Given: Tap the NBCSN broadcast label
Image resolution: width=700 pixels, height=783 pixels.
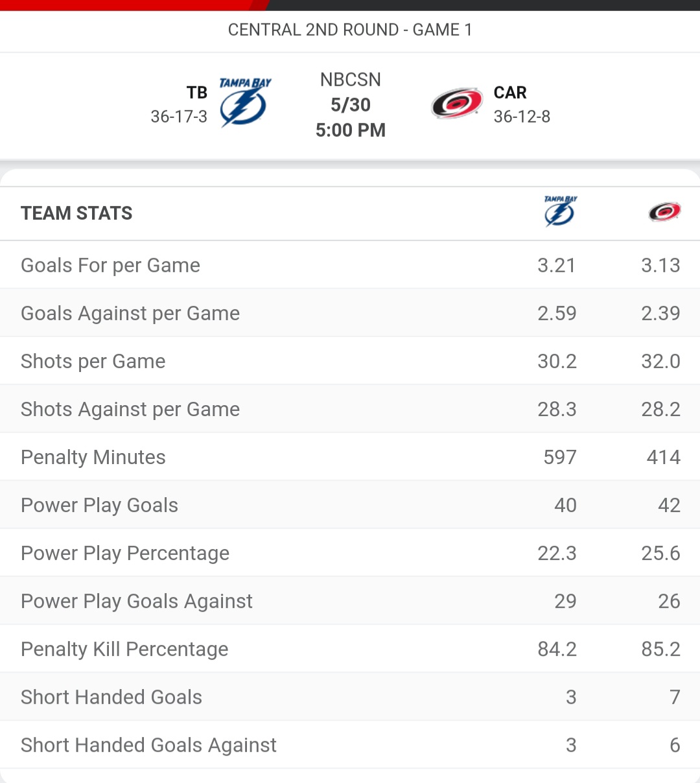Looking at the screenshot, I should click(351, 80).
